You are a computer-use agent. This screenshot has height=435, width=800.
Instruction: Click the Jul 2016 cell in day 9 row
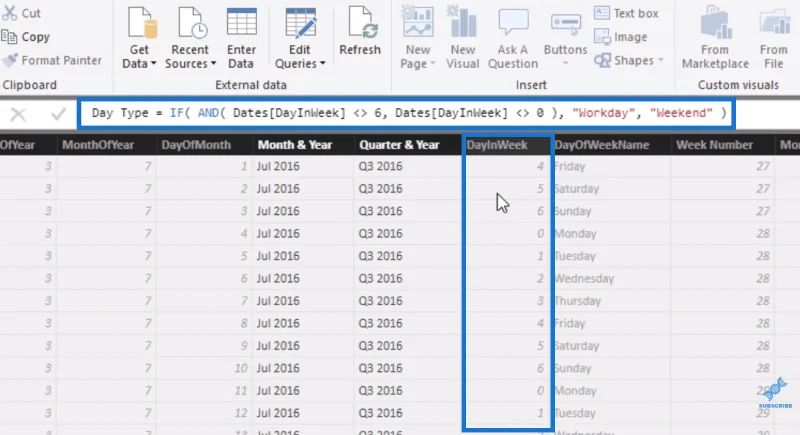[x=303, y=346]
